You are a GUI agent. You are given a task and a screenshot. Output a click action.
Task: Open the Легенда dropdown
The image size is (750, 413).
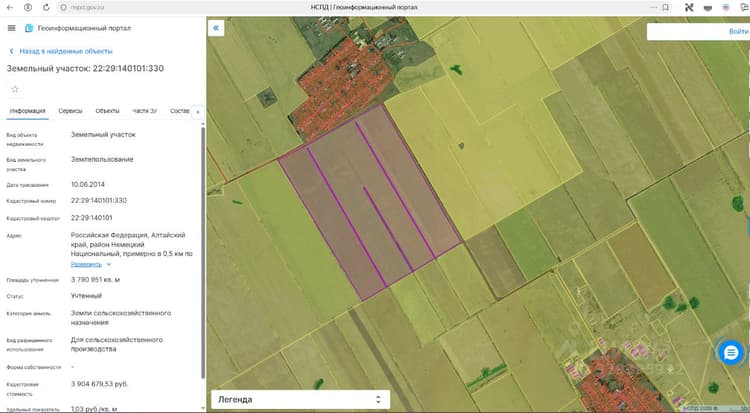(x=300, y=400)
